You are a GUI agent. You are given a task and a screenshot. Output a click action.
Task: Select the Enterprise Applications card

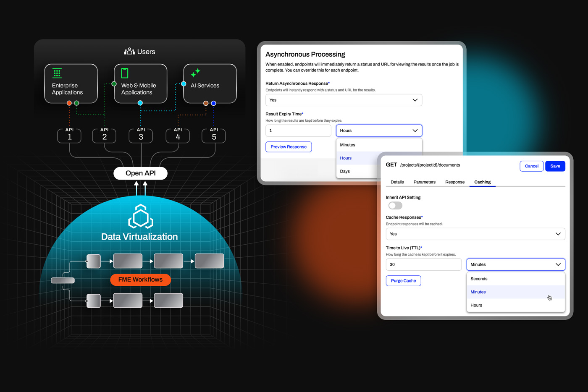point(71,84)
